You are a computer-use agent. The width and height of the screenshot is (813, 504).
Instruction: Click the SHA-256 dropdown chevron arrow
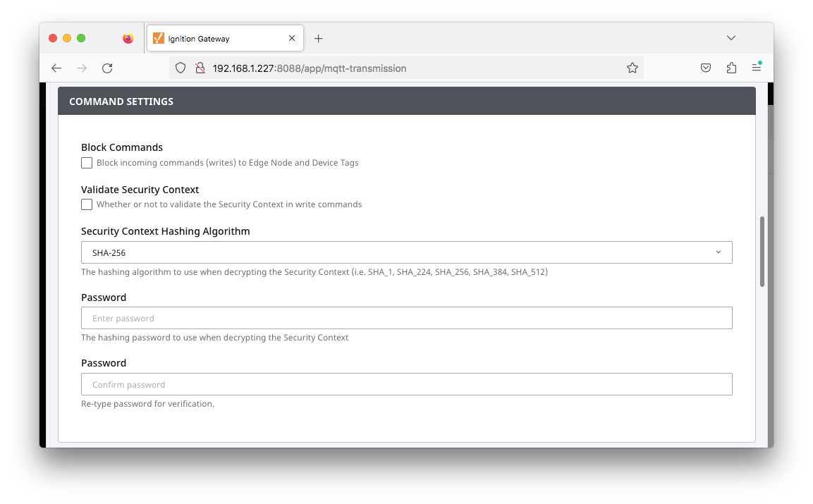pos(719,252)
